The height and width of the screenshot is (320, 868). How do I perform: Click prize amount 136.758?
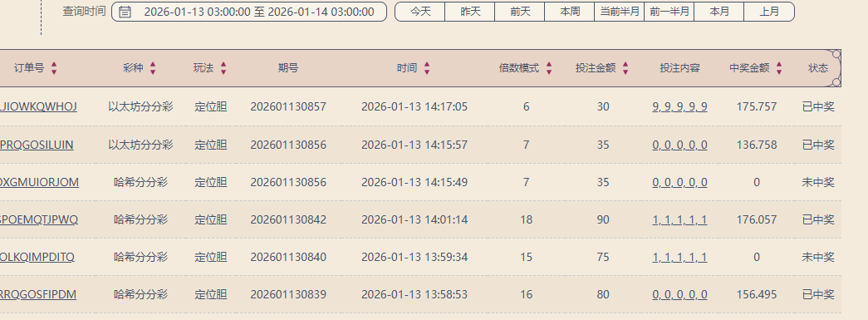click(757, 145)
